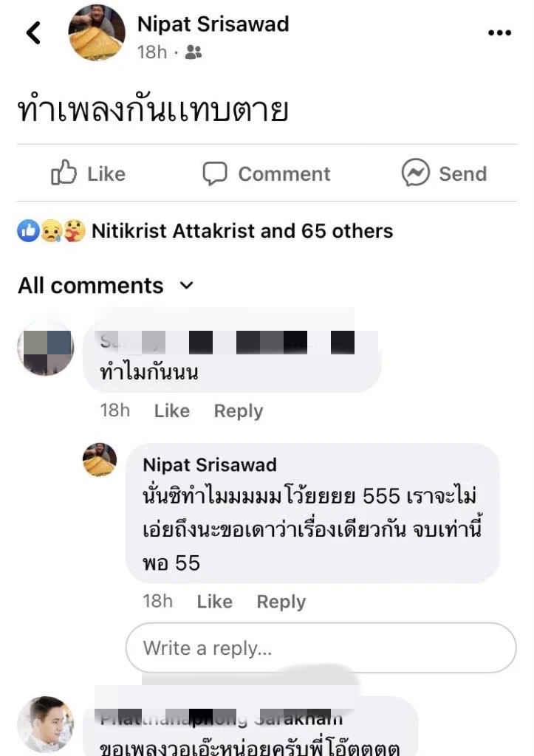The width and height of the screenshot is (534, 756).
Task: Open the reaction emoji icons list
Action: (x=51, y=231)
